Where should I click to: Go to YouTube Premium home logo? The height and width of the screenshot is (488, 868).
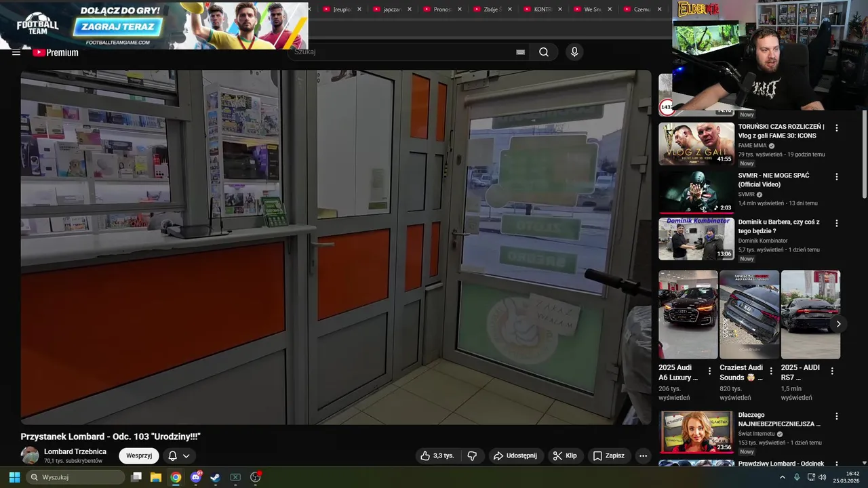coord(56,52)
